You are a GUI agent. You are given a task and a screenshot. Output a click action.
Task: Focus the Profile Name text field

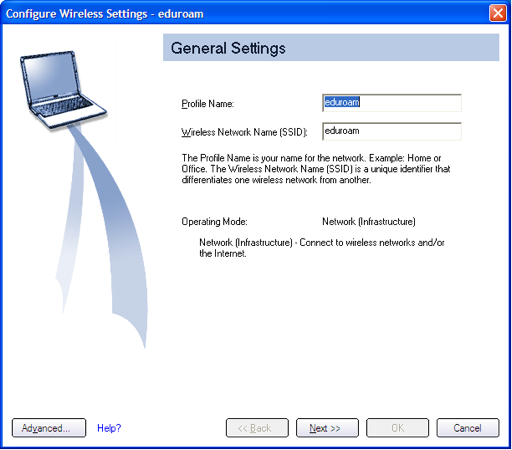tap(392, 103)
